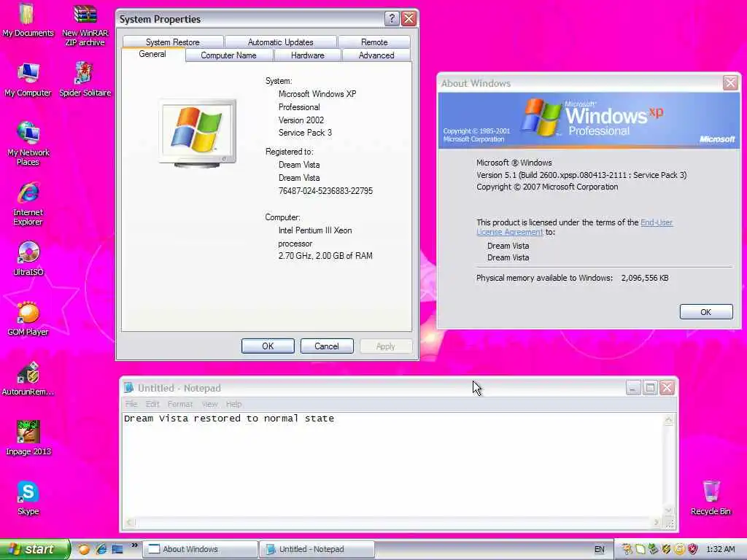Select the Inpage 2013 shortcut icon
The height and width of the screenshot is (560, 747).
coord(28,438)
